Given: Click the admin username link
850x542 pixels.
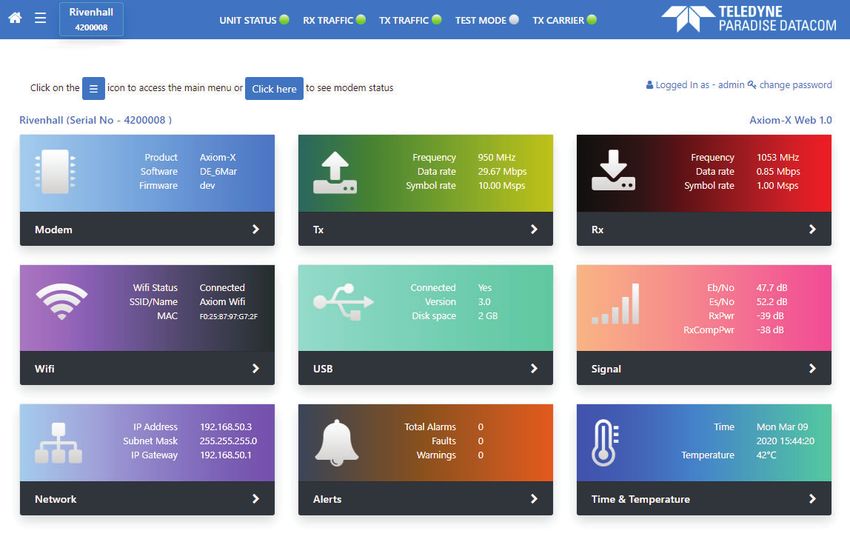Looking at the screenshot, I should click(x=731, y=85).
